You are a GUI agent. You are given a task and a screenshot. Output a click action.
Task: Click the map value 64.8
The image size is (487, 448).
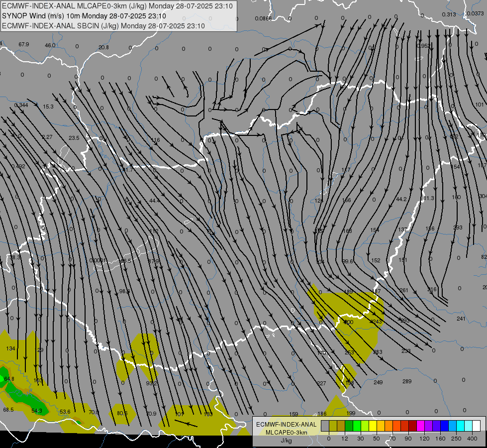tap(9, 379)
